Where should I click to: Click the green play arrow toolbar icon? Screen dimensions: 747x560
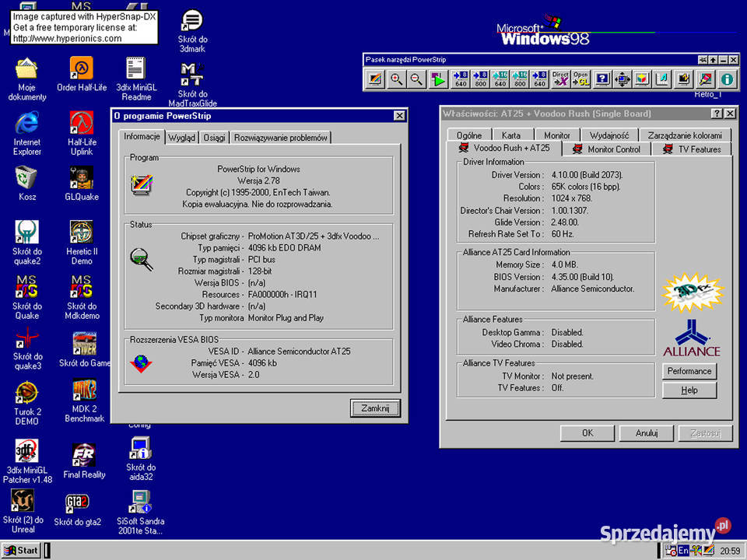pos(437,79)
